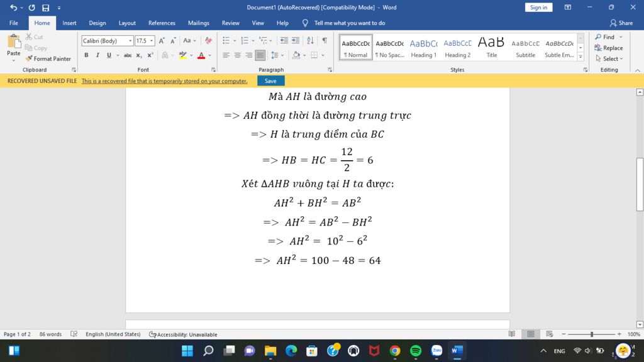Activate Format Painter

[48, 58]
